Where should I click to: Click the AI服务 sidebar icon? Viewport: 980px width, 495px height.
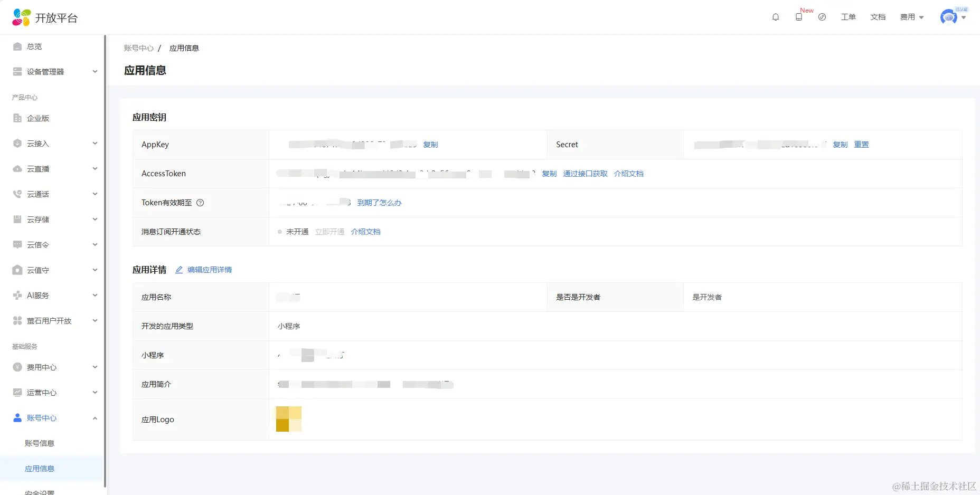pos(17,296)
